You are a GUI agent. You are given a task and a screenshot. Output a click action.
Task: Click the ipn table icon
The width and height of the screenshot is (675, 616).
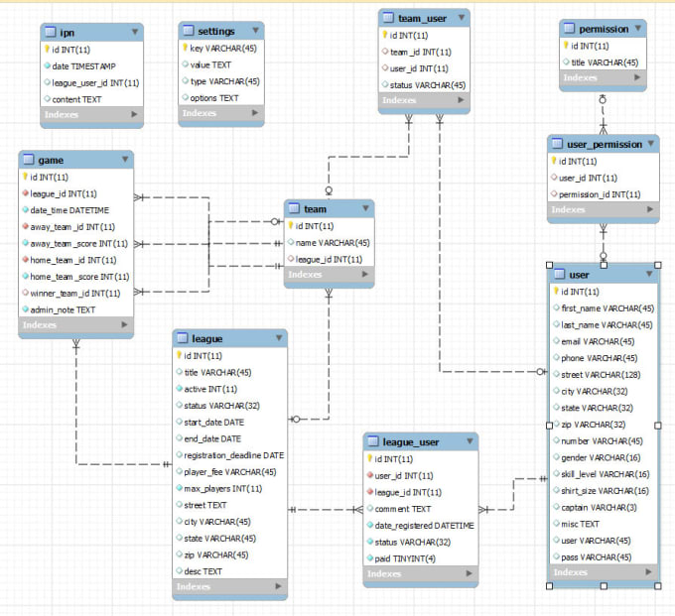51,32
